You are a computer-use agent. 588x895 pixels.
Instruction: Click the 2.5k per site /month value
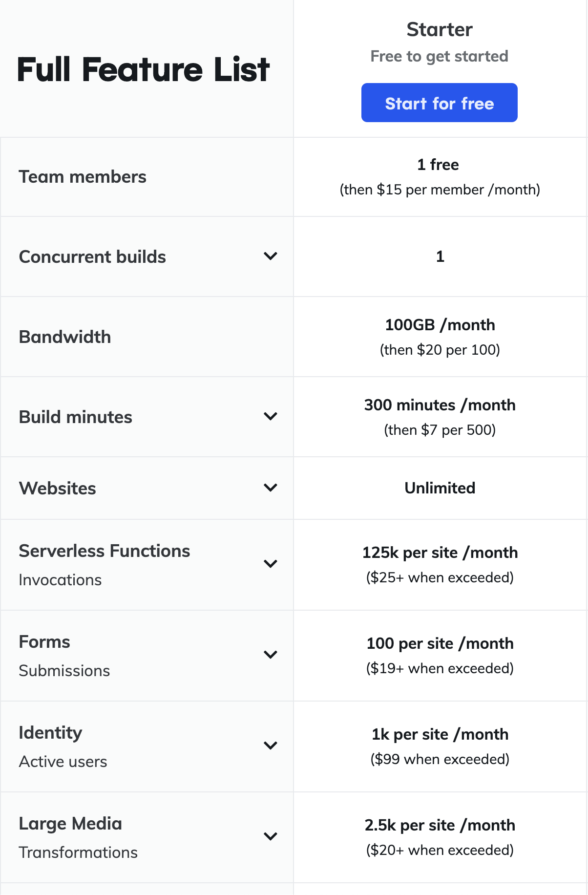point(440,825)
